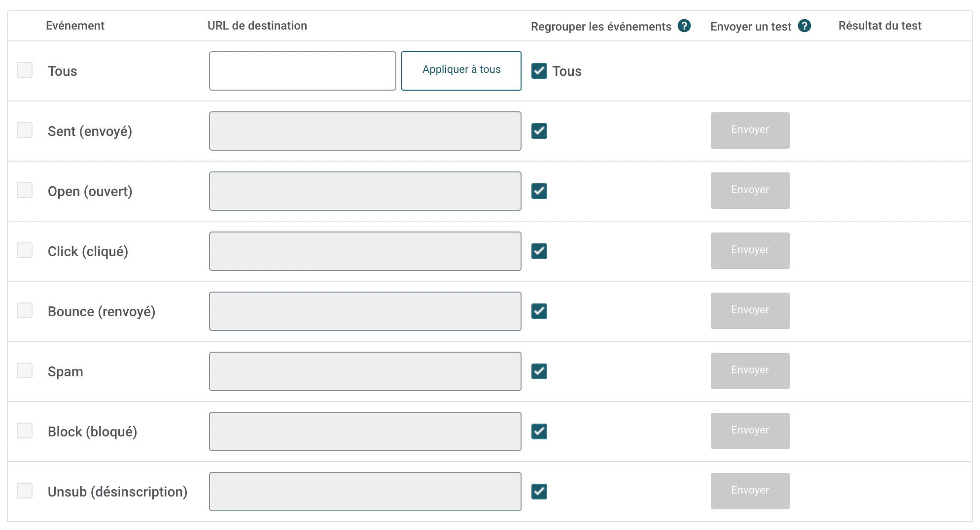980x530 pixels.
Task: Focus the Open (ouvert) URL field
Action: coord(365,191)
